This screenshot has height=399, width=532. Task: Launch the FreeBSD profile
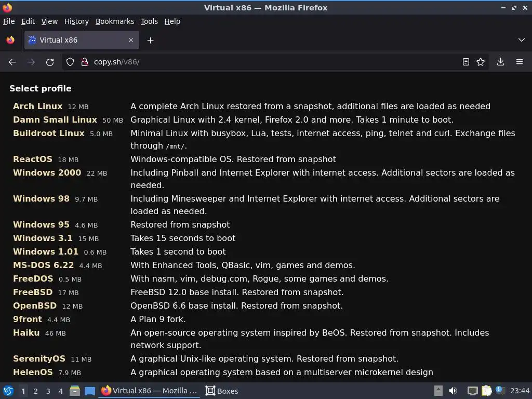[x=33, y=292]
